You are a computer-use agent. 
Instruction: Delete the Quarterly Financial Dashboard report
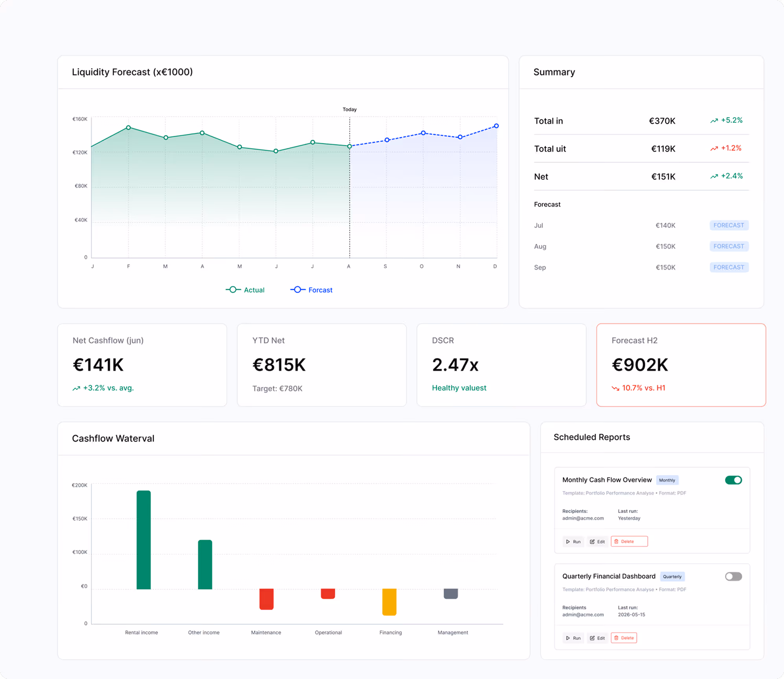click(x=624, y=638)
